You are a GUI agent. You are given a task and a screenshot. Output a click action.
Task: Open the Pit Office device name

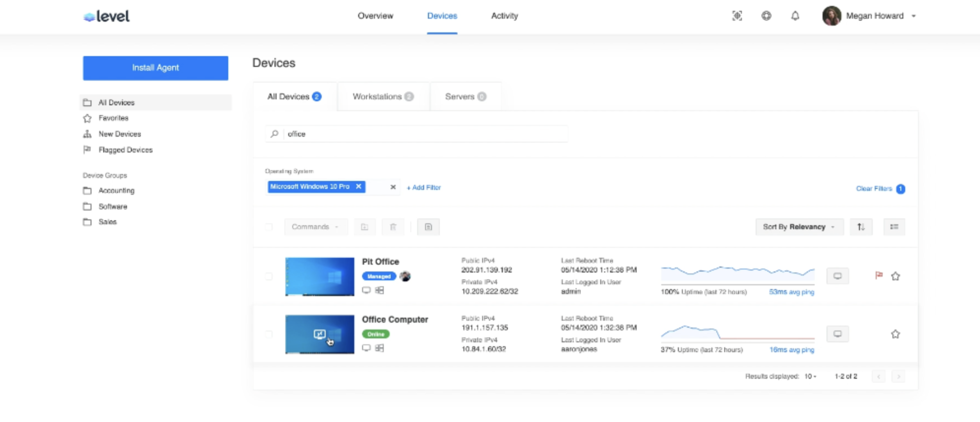tap(380, 262)
